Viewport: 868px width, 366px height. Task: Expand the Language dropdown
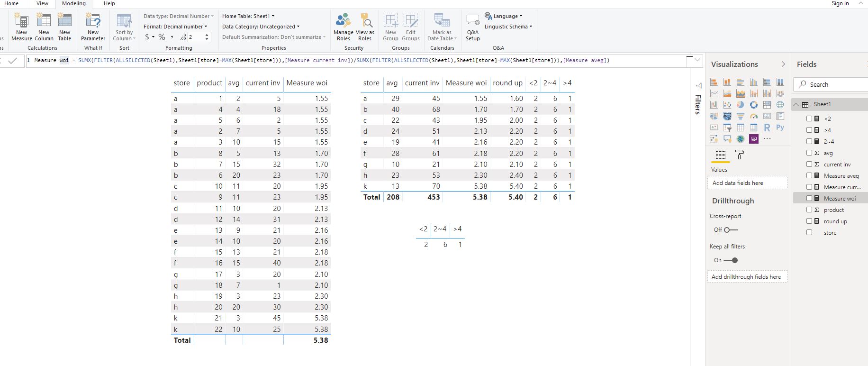point(504,16)
